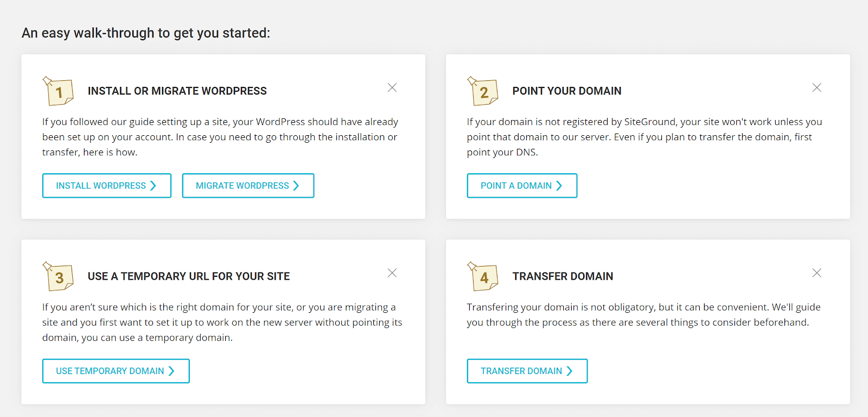The width and height of the screenshot is (868, 417).
Task: Click the Use a Temporary URL heading
Action: [189, 276]
